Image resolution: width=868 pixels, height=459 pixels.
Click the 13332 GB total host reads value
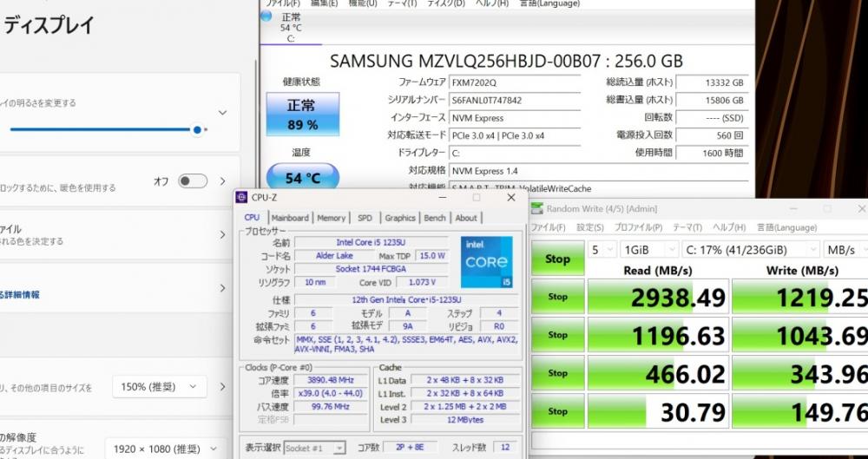click(712, 83)
